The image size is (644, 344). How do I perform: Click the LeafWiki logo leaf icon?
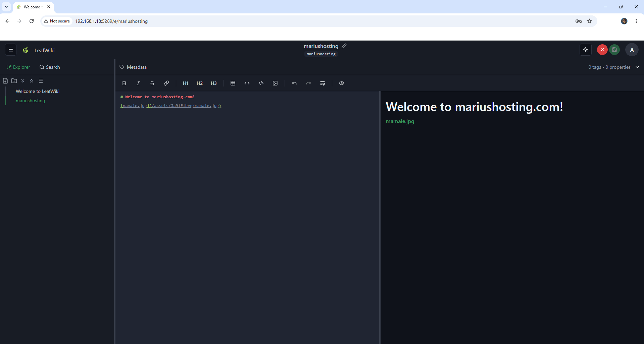(x=26, y=50)
